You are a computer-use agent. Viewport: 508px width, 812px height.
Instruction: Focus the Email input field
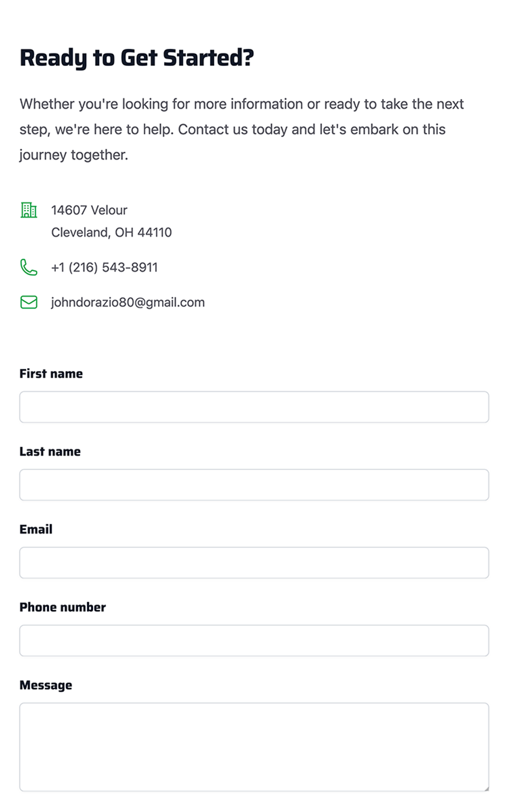[x=254, y=563]
